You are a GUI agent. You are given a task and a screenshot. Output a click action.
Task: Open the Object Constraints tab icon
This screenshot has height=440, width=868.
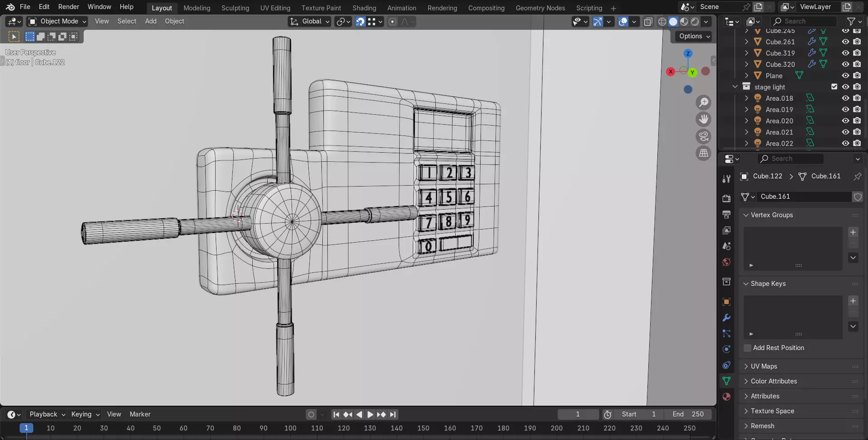click(726, 365)
